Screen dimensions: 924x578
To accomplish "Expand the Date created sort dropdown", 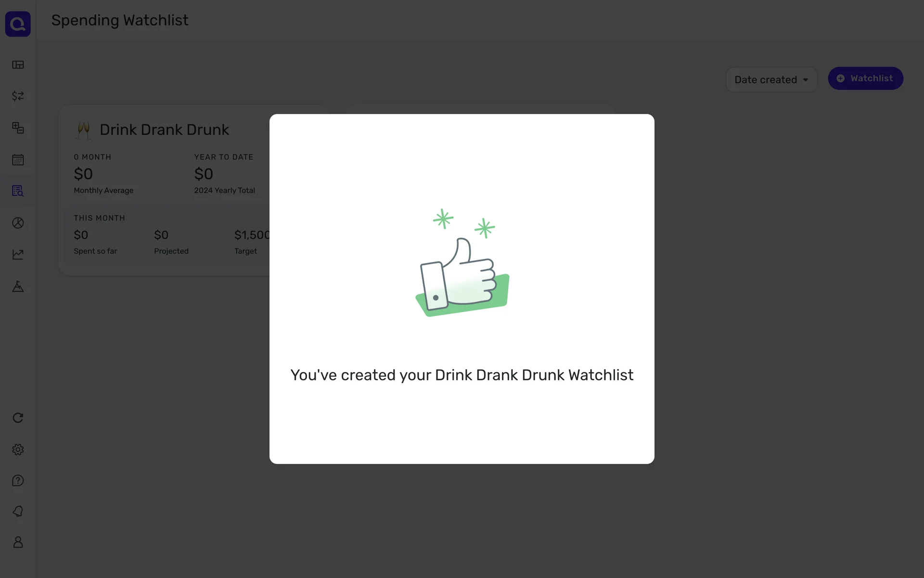I will point(765,80).
